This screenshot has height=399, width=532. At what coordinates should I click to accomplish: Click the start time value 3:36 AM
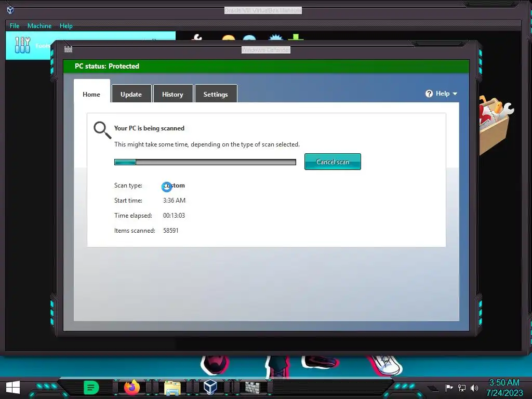(174, 201)
